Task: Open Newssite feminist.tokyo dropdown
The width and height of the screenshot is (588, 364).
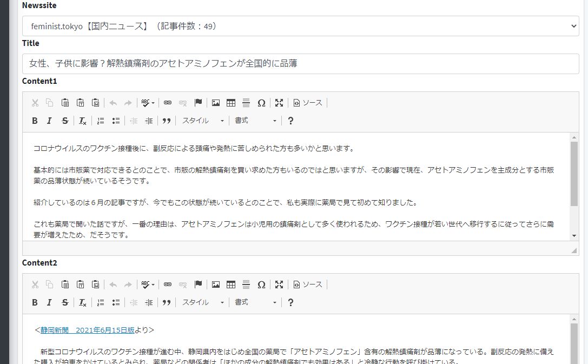Action: point(300,26)
